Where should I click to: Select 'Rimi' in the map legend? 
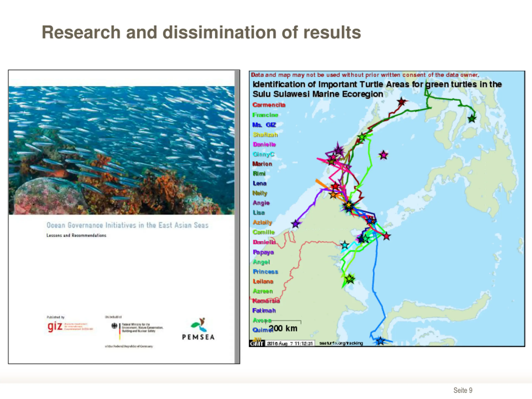pos(259,173)
